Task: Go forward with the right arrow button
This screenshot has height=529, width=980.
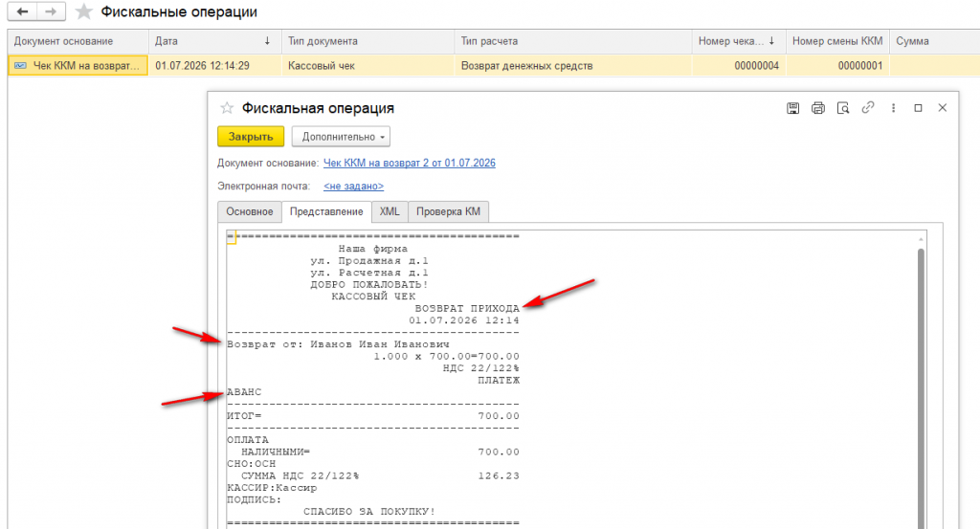Action: click(52, 11)
